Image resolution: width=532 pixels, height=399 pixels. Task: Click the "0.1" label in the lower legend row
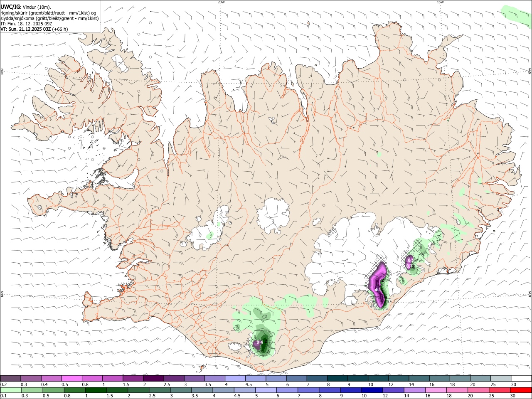(3, 396)
